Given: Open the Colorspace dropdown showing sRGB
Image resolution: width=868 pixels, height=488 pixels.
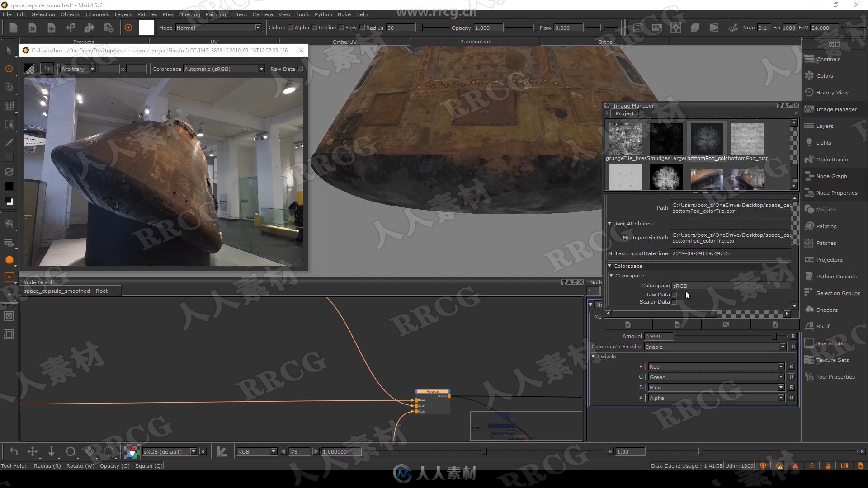Looking at the screenshot, I should point(729,286).
